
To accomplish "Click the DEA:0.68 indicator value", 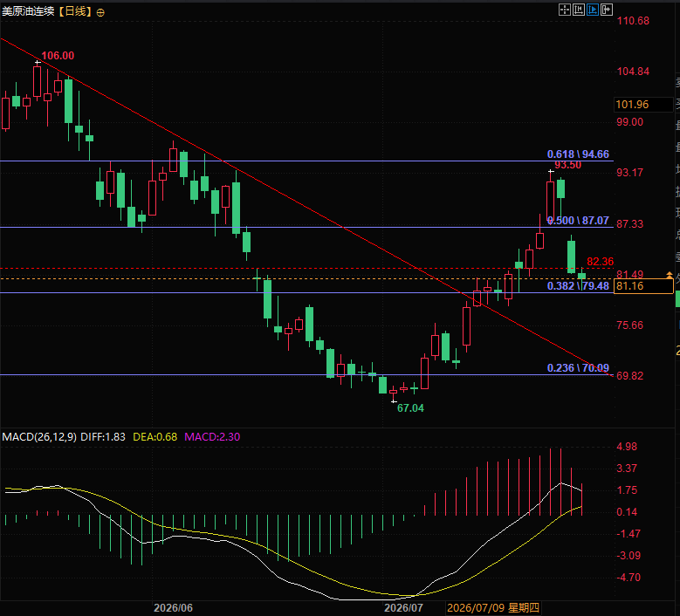I will coord(155,436).
